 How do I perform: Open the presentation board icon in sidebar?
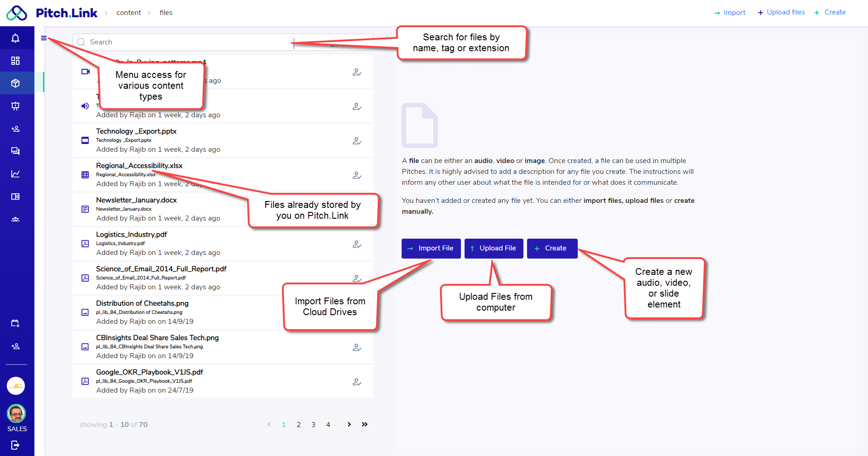[15, 106]
